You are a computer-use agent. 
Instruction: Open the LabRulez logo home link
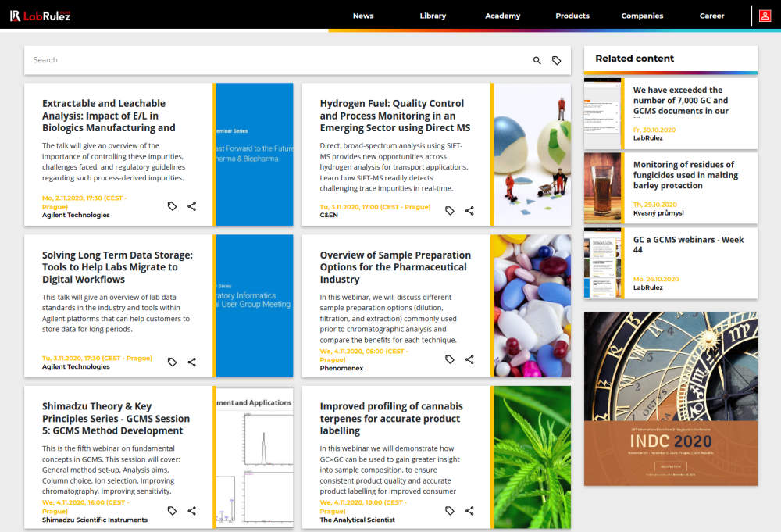(41, 16)
